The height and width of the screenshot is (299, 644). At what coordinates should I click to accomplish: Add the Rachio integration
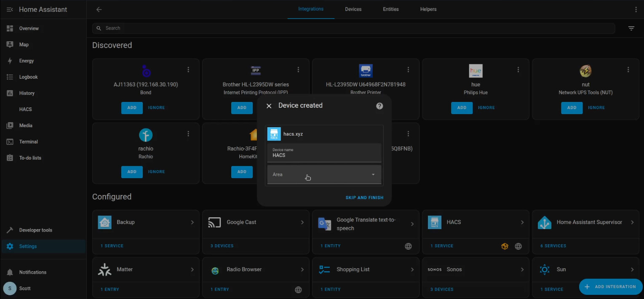pos(132,172)
